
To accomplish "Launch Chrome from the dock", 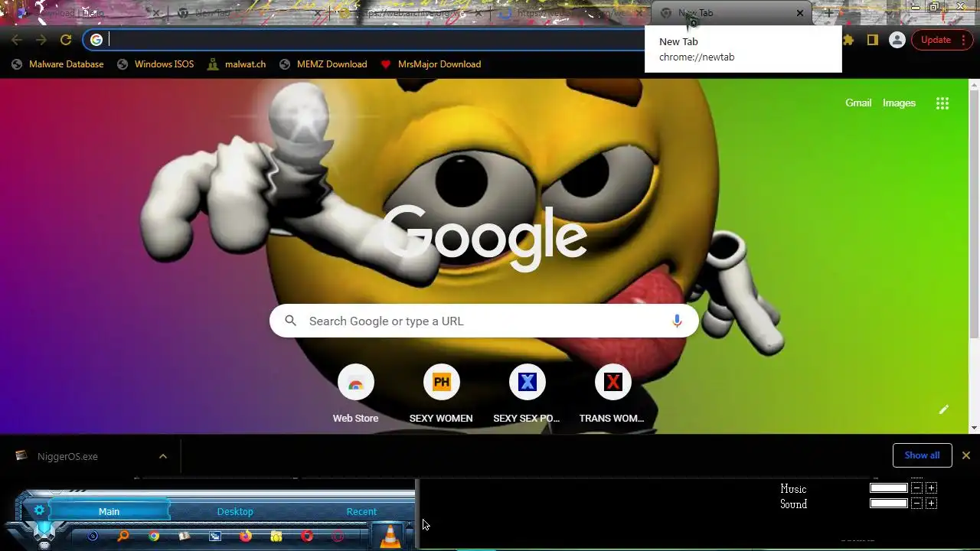I will click(x=154, y=536).
